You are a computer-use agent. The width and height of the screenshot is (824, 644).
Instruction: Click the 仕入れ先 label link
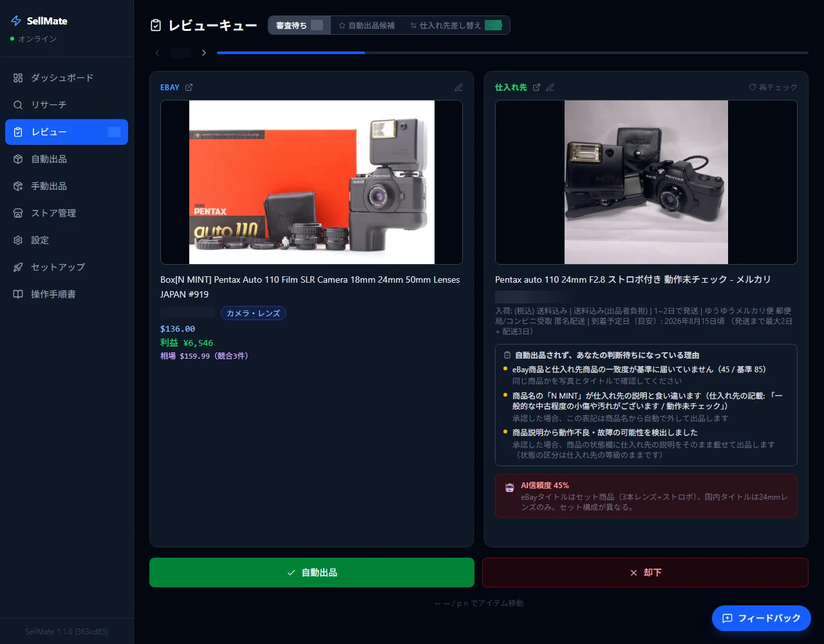point(511,88)
